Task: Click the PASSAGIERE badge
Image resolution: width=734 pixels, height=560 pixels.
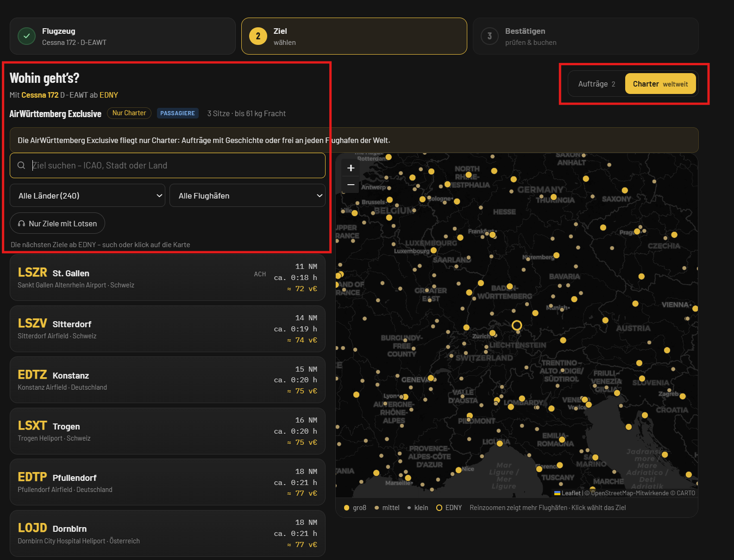Action: tap(178, 113)
